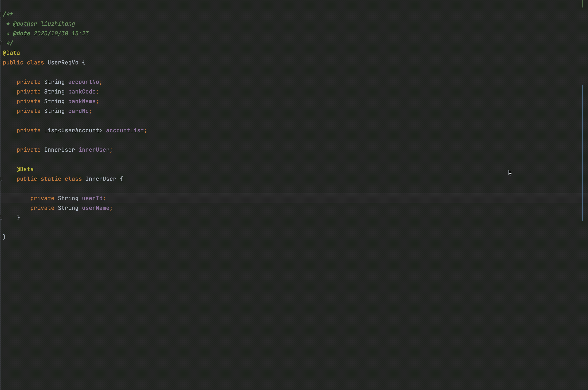
Task: Click the String type before userName
Action: click(x=68, y=208)
